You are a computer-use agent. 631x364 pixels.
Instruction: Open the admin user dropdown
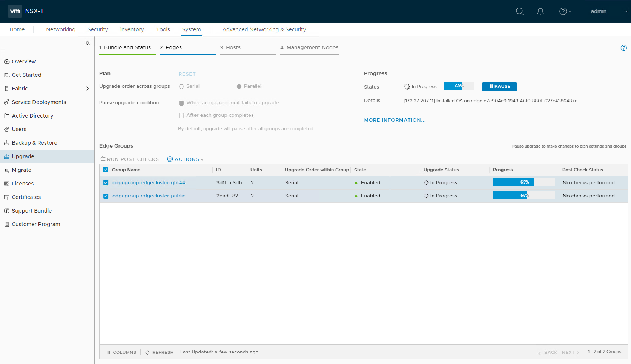tap(608, 11)
